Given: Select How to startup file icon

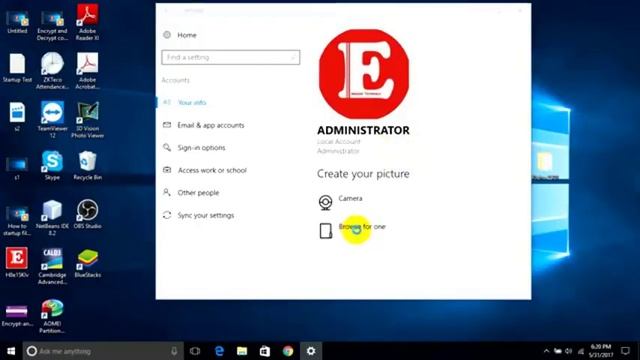Looking at the screenshot, I should click(17, 220).
